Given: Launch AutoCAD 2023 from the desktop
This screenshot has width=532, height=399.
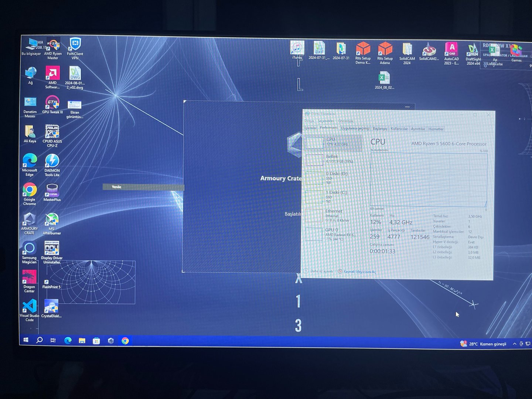Looking at the screenshot, I should [x=451, y=54].
